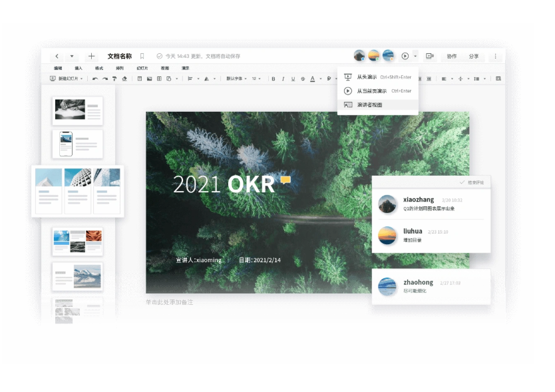This screenshot has width=555, height=392.
Task: Click the insert image icon
Action: [149, 79]
